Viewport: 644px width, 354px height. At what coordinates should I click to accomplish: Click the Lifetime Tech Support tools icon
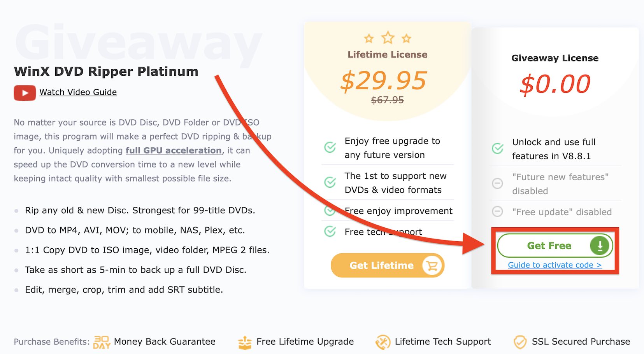click(x=383, y=342)
